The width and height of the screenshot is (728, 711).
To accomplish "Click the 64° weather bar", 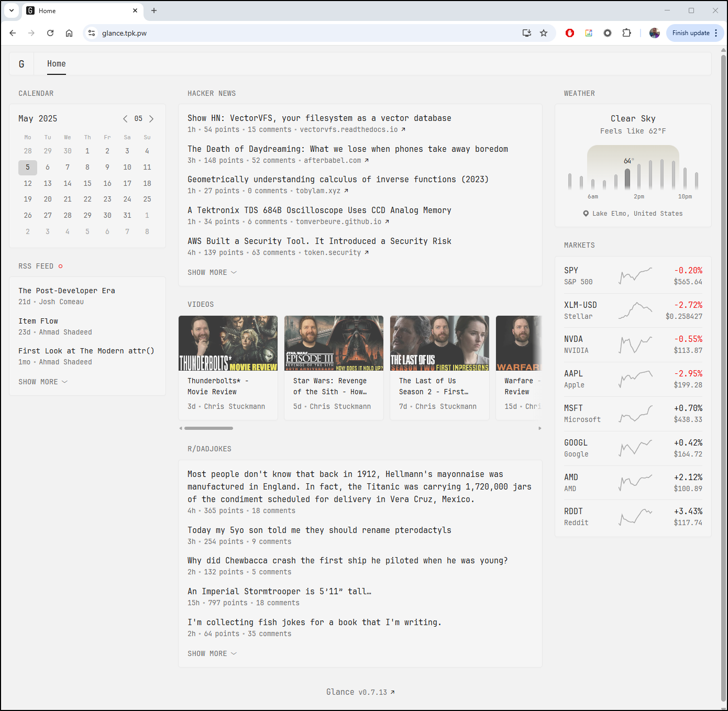I will (x=627, y=179).
